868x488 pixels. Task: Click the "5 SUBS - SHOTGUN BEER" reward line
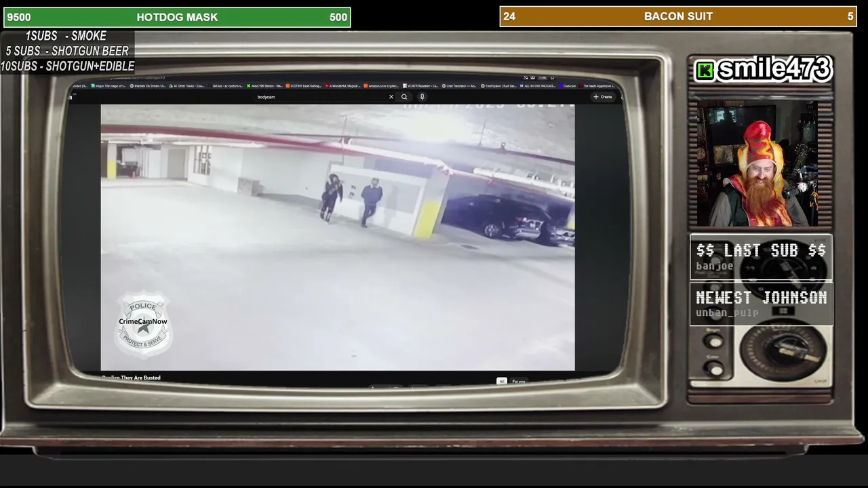point(67,51)
